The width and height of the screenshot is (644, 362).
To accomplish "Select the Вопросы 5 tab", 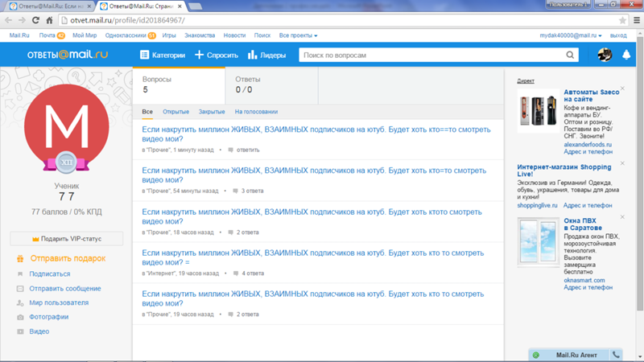I will coord(179,85).
